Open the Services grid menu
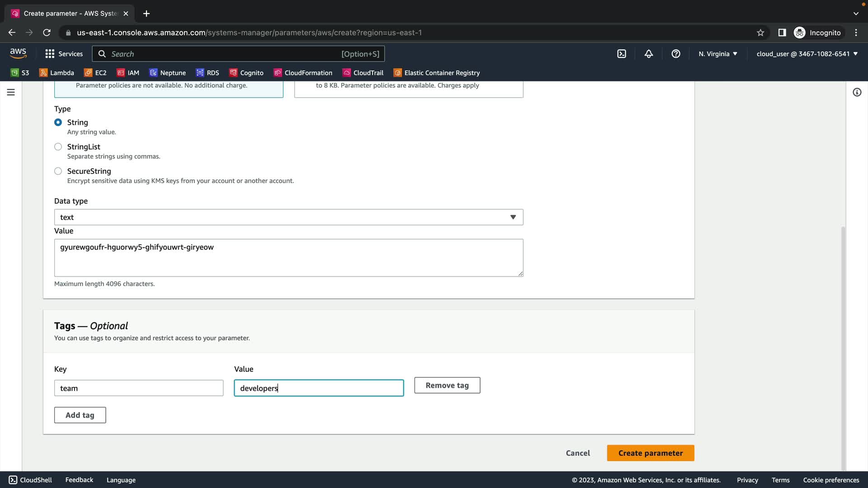The height and width of the screenshot is (488, 868). (64, 54)
